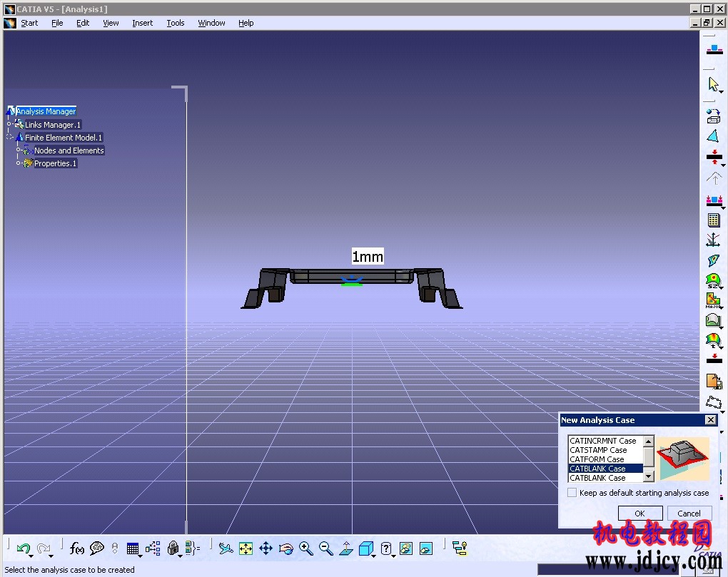728x577 pixels.
Task: Click Swap Visible Space icon
Action: point(426,548)
